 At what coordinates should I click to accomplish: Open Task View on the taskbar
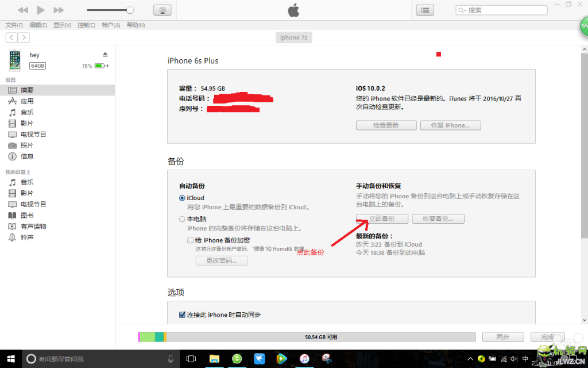tap(191, 359)
